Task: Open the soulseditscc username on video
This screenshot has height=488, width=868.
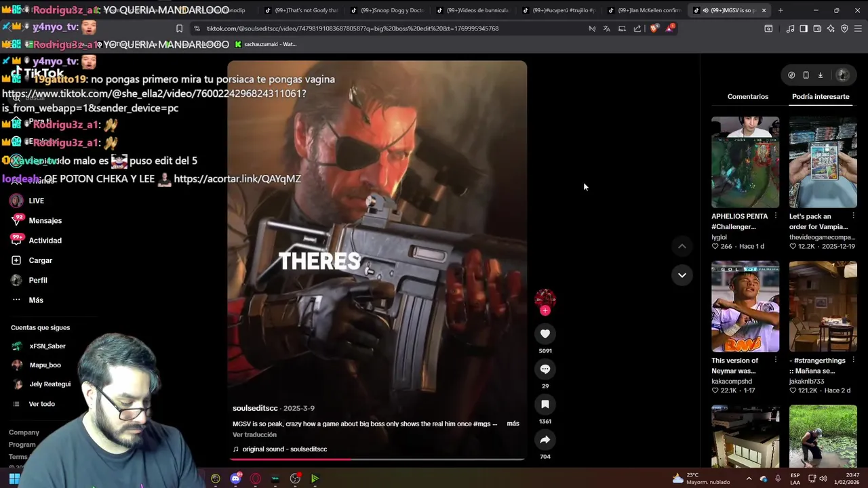Action: pyautogui.click(x=255, y=408)
